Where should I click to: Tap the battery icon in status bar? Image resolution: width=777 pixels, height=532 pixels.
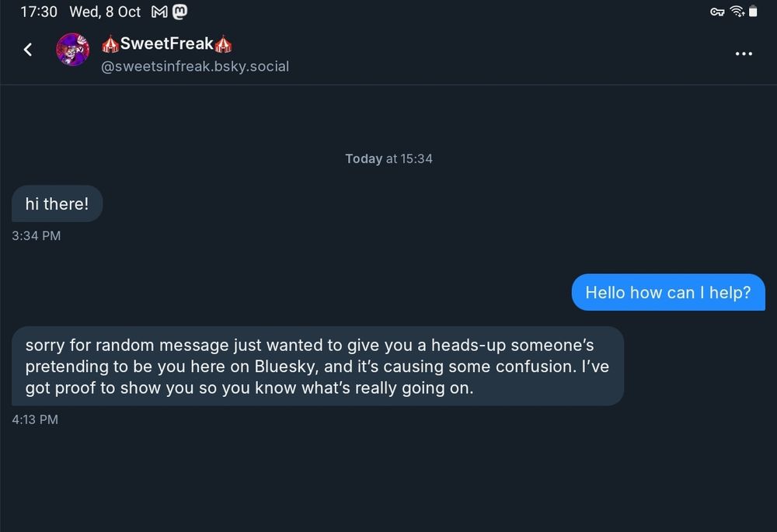coord(753,12)
